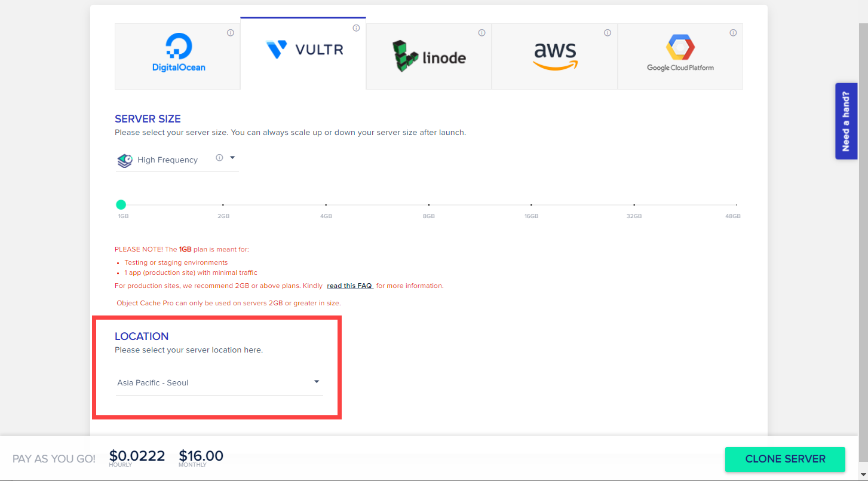Click info icon beside High Frequency
Screen dimensions: 868x481
[x=219, y=158]
